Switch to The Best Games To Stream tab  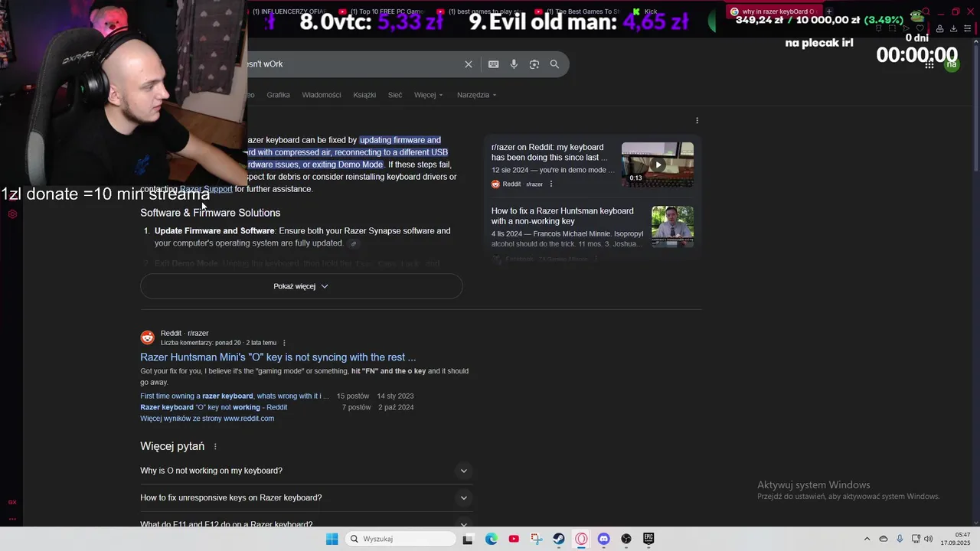(577, 11)
